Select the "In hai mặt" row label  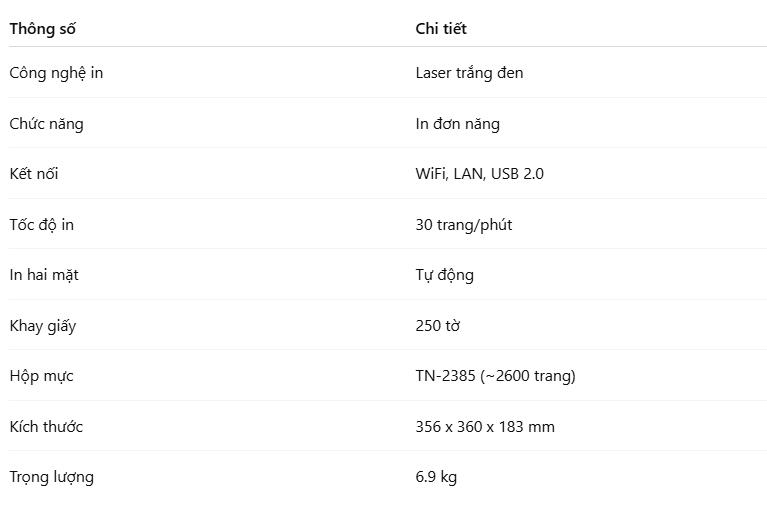44,275
